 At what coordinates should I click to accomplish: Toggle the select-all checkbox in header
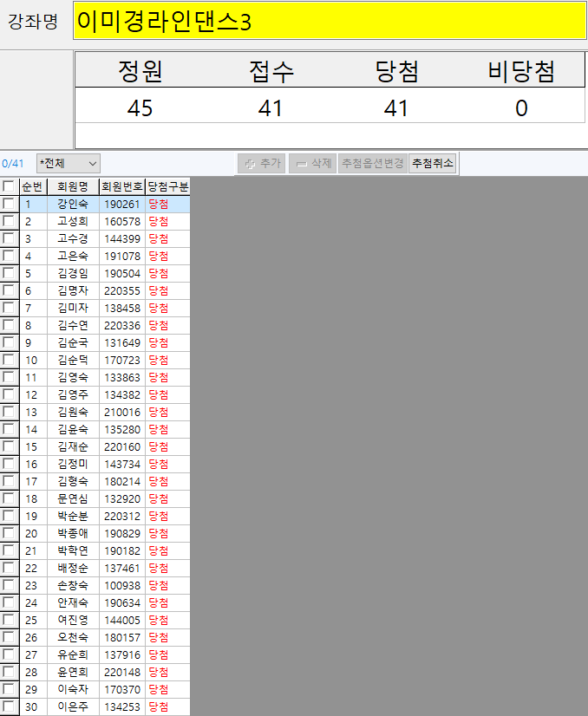coord(8,186)
